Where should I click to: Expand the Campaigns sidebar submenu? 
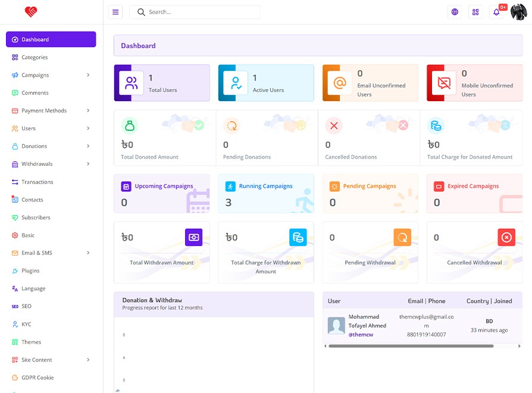click(x=88, y=75)
